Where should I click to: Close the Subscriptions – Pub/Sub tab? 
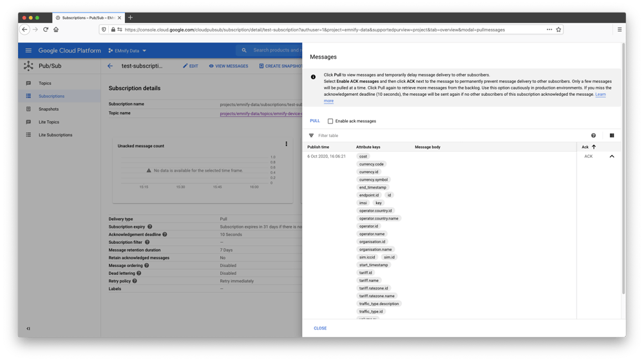click(x=120, y=17)
